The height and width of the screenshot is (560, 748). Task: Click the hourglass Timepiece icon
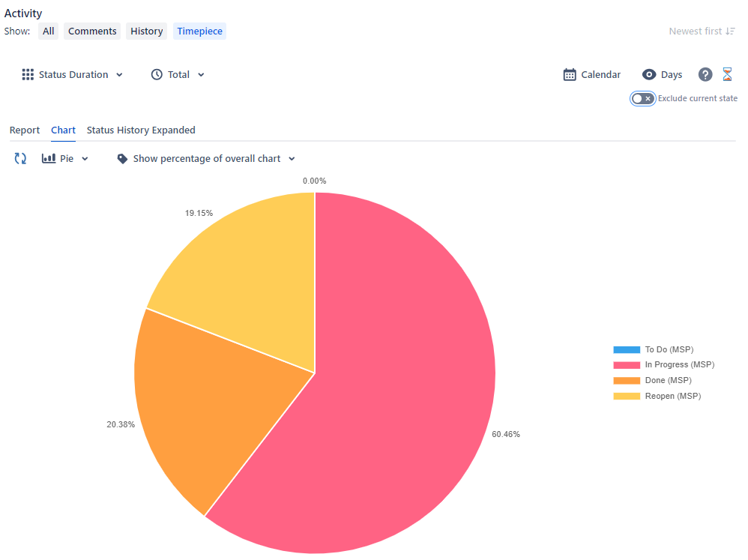727,74
